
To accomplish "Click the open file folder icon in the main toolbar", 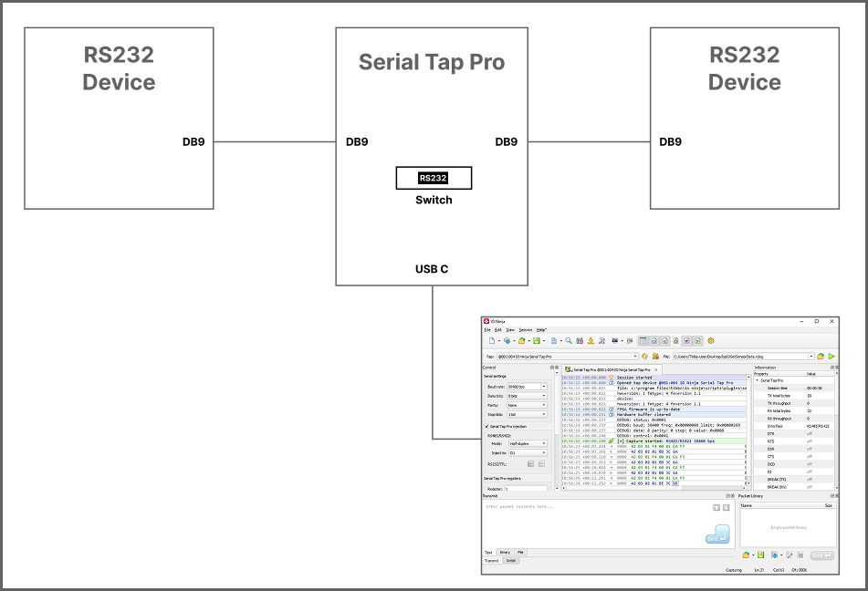I will pyautogui.click(x=521, y=341).
